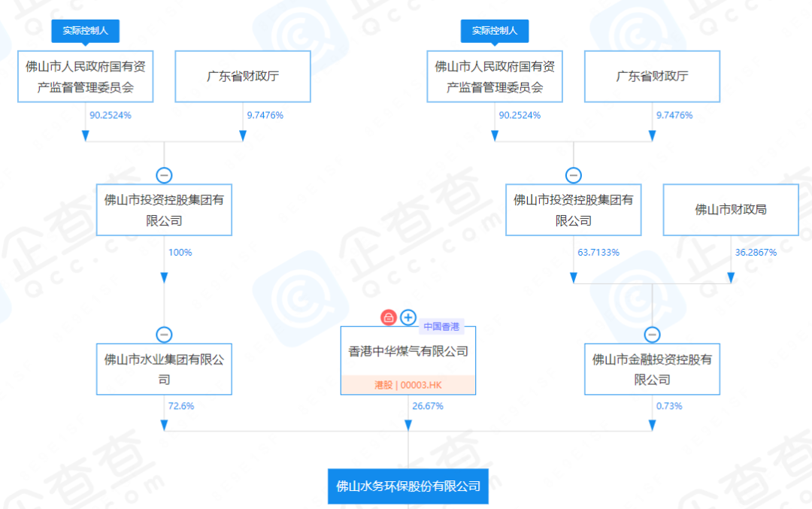The image size is (812, 509).
Task: Click the 100% share label
Action: 180,253
